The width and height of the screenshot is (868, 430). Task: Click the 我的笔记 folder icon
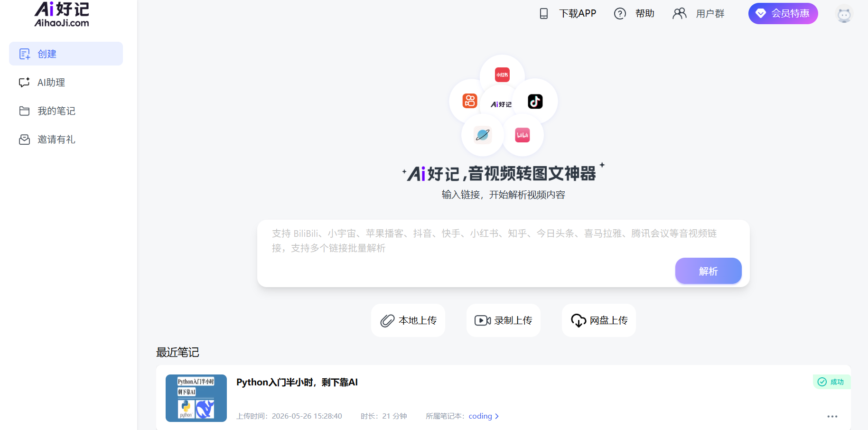click(x=25, y=111)
